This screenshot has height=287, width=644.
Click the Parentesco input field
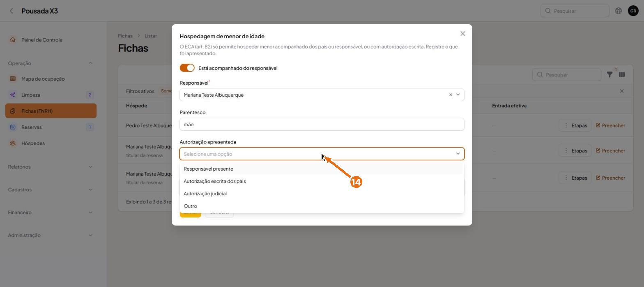(322, 124)
